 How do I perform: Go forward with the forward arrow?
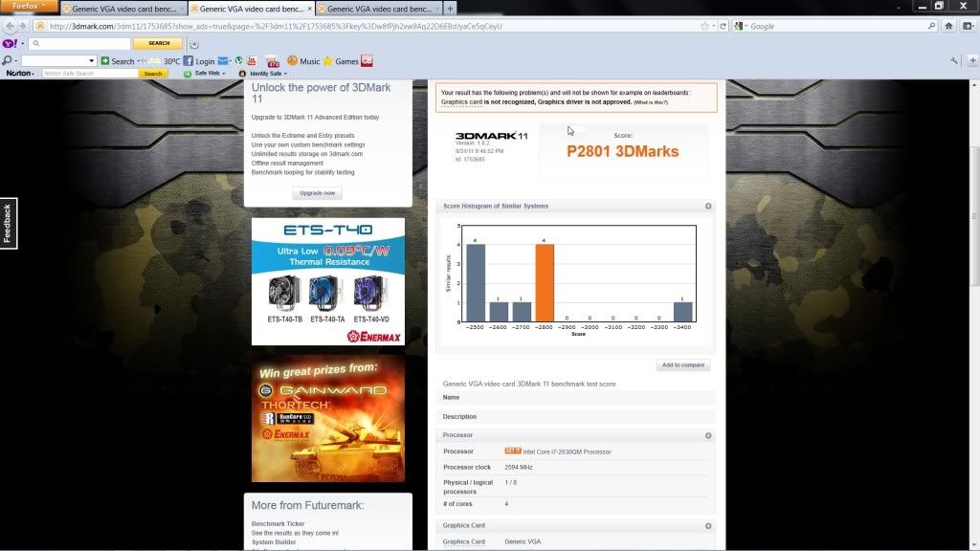click(x=23, y=26)
